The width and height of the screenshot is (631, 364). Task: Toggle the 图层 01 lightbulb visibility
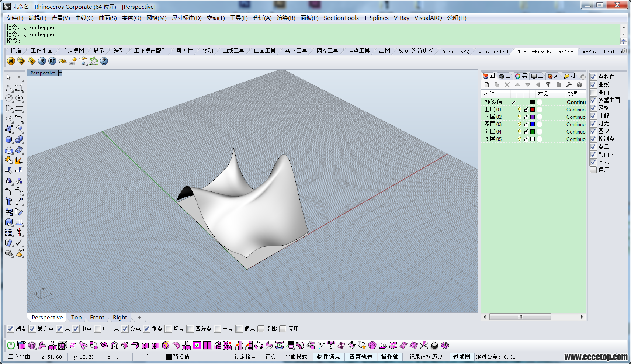[x=520, y=110]
